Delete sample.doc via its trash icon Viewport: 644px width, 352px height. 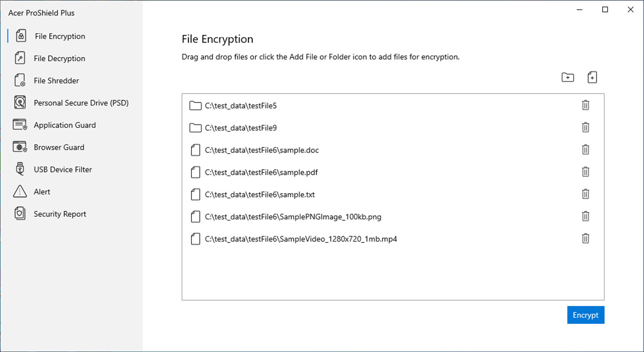[585, 150]
